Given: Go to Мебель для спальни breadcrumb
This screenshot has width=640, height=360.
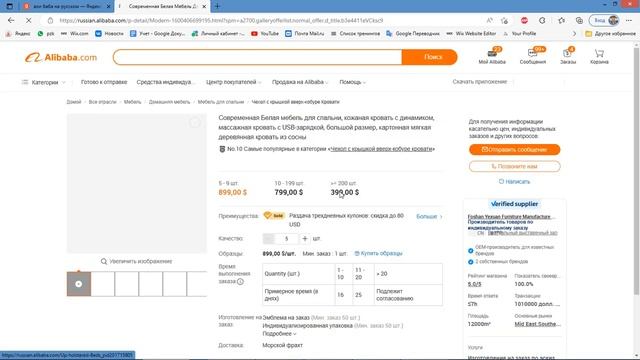Looking at the screenshot, I should [221, 102].
